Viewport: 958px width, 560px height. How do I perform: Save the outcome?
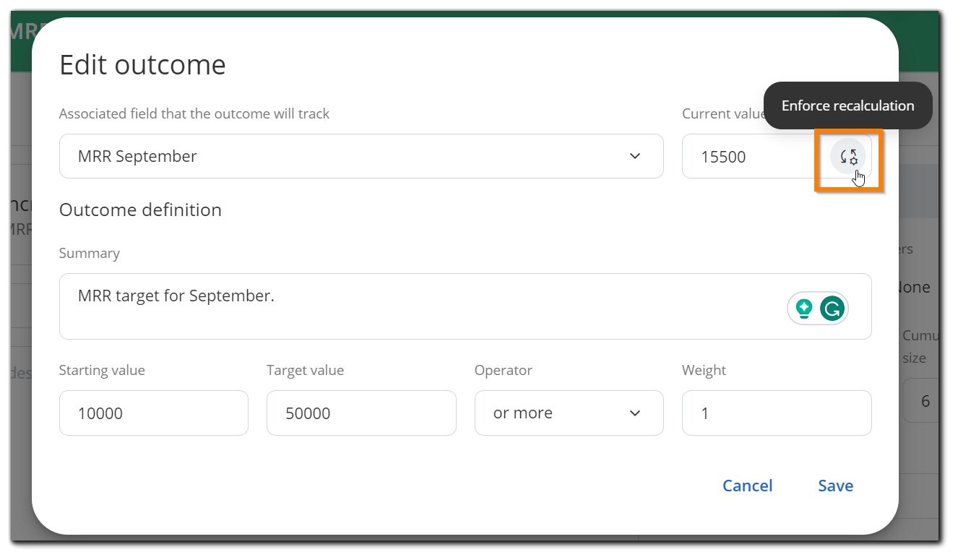(835, 486)
